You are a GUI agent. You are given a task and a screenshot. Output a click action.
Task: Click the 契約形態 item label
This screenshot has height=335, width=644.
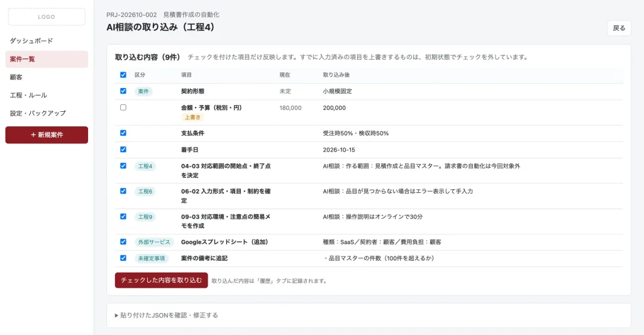point(192,92)
